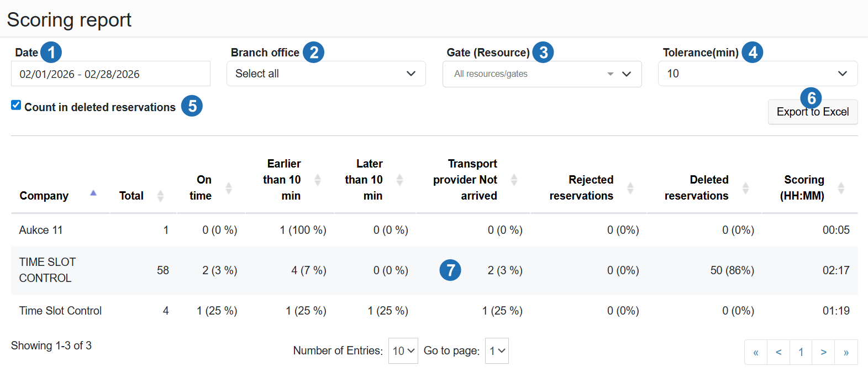Sort by Earlier than 10 min icon
The height and width of the screenshot is (387, 868).
318,180
